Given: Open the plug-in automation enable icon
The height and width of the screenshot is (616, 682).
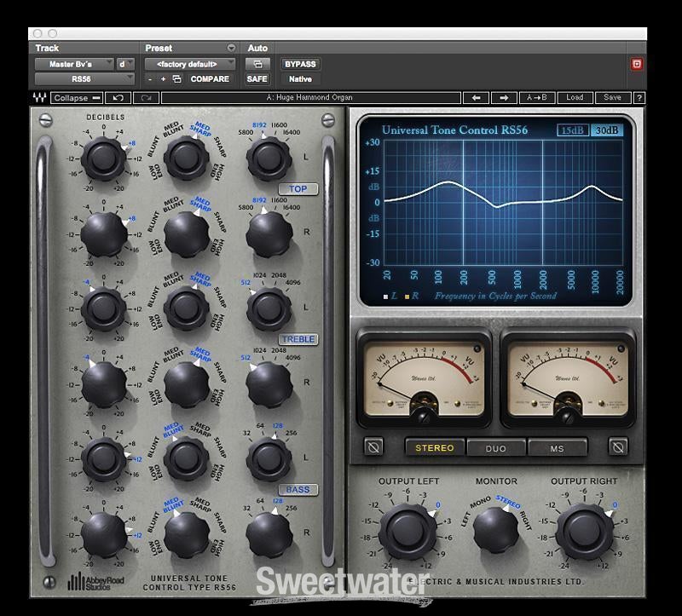Looking at the screenshot, I should click(x=257, y=64).
